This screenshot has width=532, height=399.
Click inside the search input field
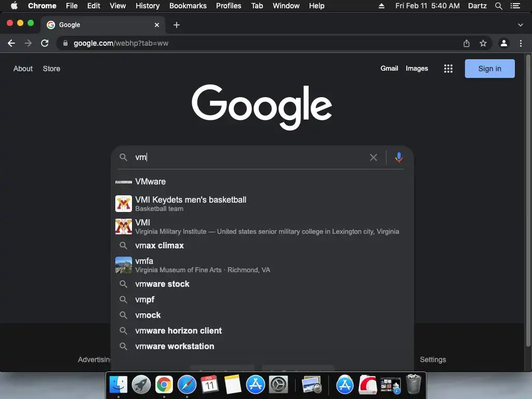[x=249, y=157]
